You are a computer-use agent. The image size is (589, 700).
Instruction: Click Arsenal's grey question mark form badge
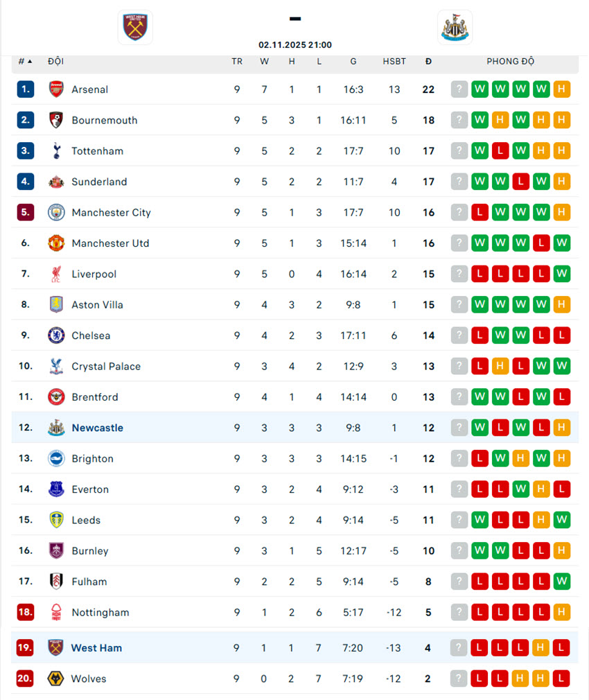click(x=459, y=89)
